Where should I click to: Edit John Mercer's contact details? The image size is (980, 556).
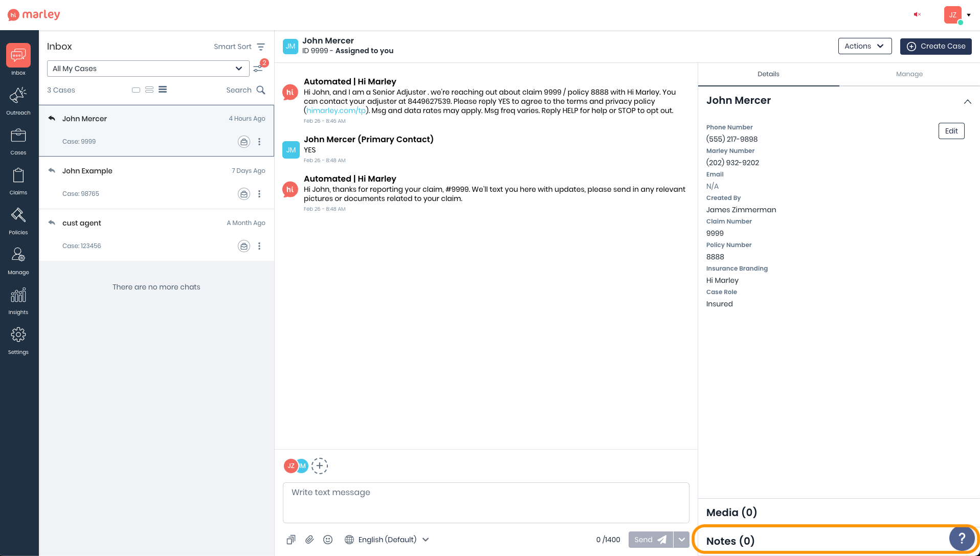(951, 131)
